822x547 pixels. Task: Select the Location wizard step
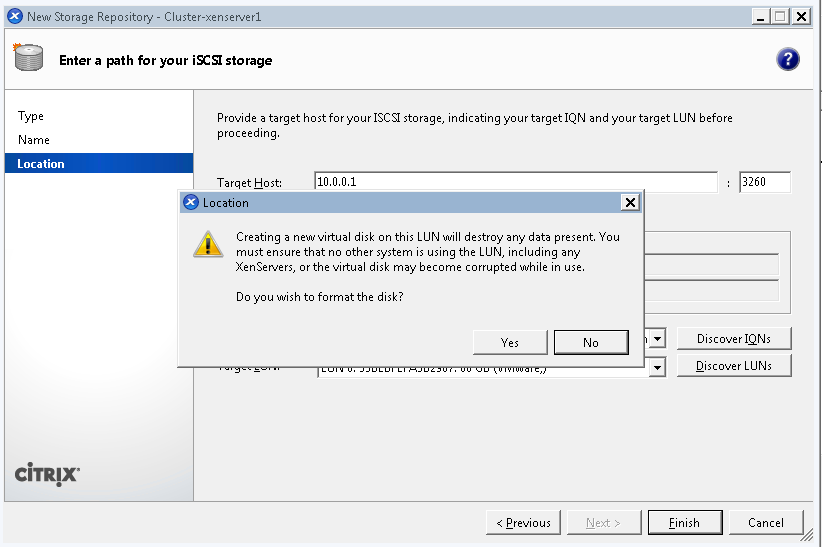[41, 164]
